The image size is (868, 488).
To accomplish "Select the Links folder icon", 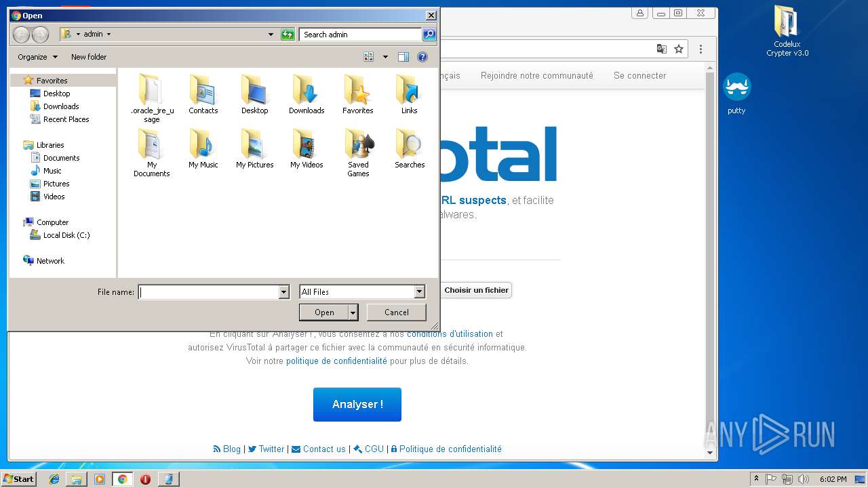I will (409, 94).
